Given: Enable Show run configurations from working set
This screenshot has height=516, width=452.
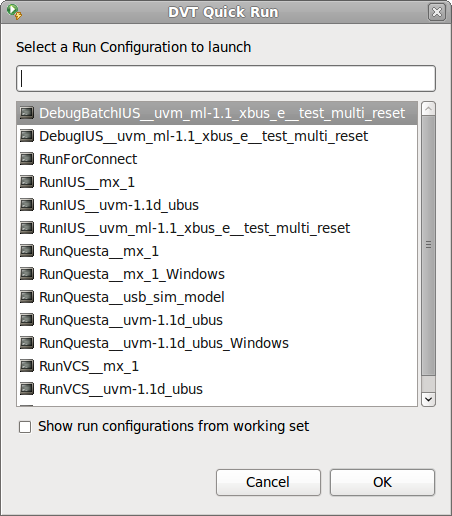Looking at the screenshot, I should pyautogui.click(x=25, y=427).
